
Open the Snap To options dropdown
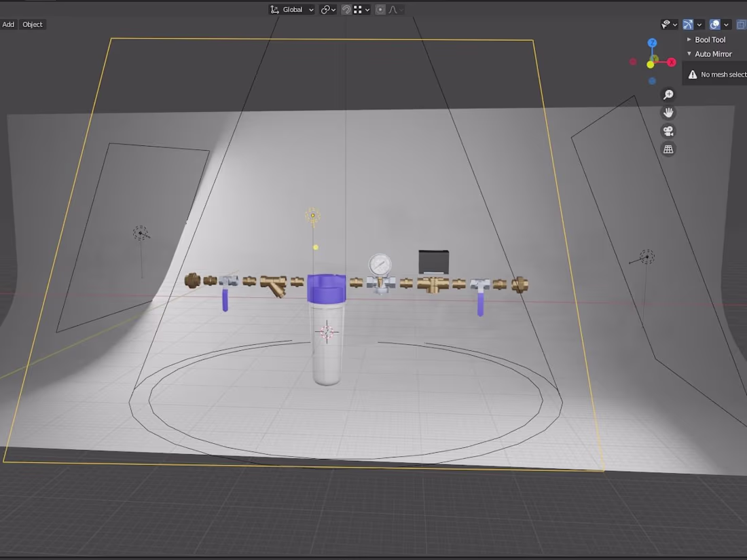click(365, 9)
